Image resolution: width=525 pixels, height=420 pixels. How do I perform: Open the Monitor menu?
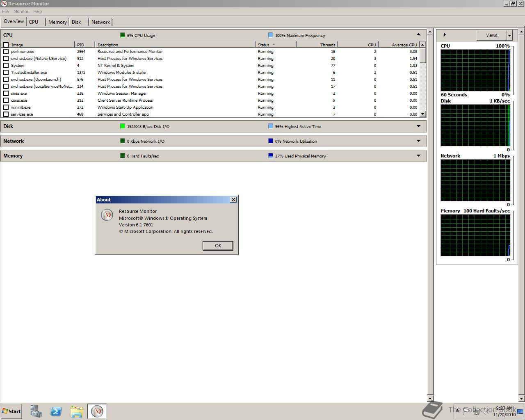pyautogui.click(x=21, y=11)
